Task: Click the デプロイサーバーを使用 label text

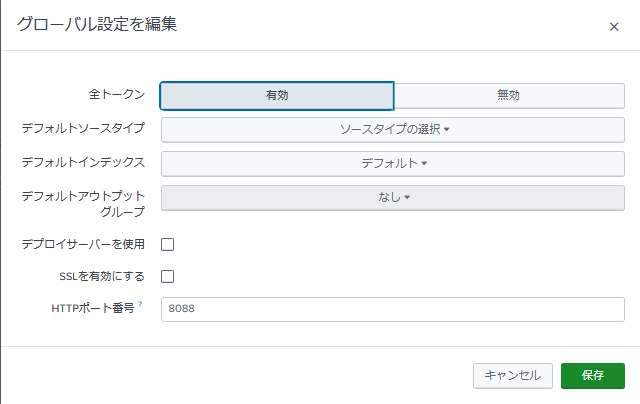Action: [x=83, y=244]
